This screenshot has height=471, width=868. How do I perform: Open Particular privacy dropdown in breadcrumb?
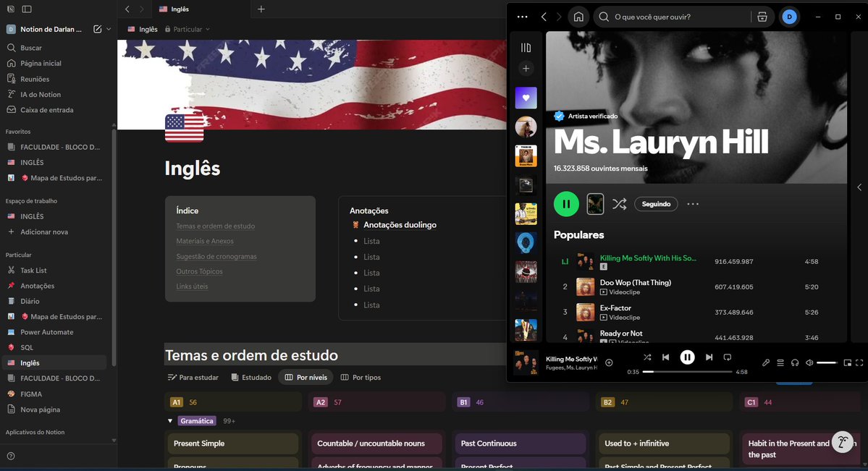click(x=187, y=30)
